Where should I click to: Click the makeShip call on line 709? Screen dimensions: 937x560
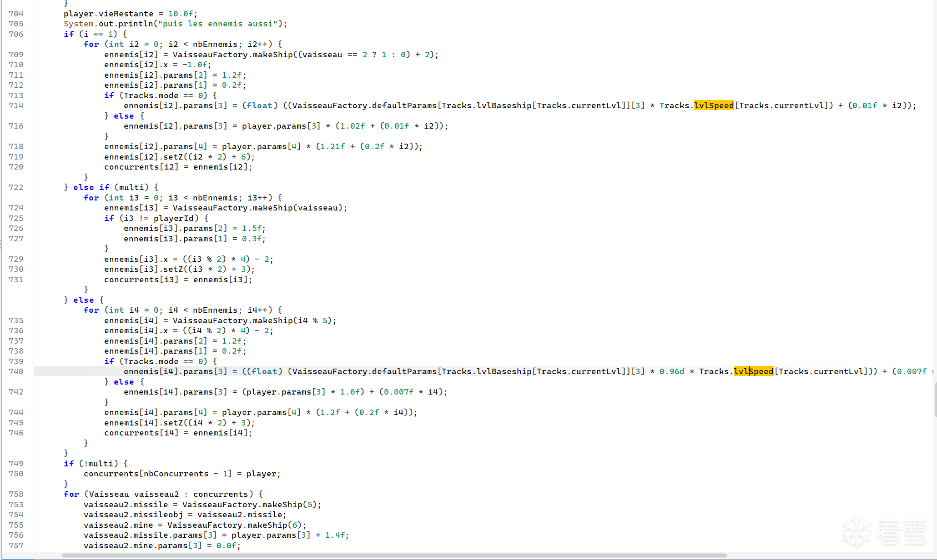272,55
